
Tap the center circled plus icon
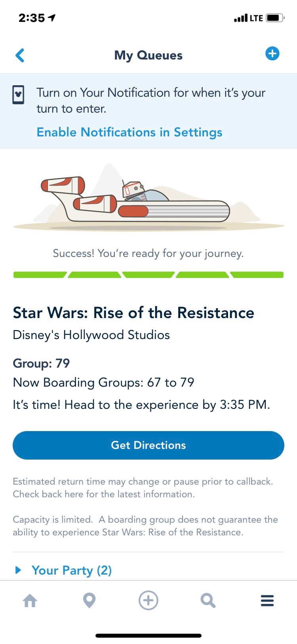coord(148,600)
